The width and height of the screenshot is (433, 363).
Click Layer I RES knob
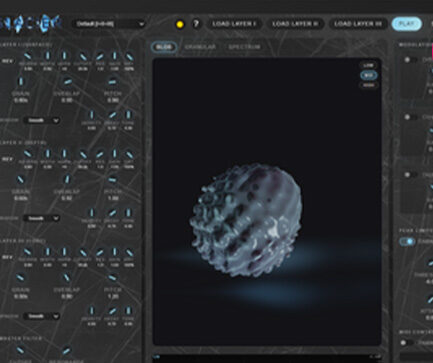click(x=100, y=56)
